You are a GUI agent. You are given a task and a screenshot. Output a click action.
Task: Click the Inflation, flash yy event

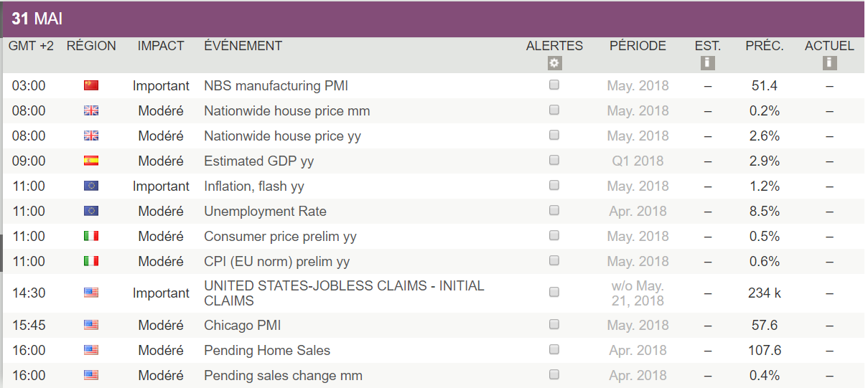coord(253,186)
